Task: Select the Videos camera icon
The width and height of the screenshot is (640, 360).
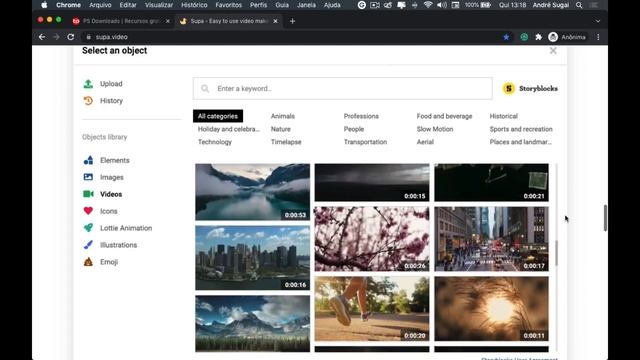Action: click(88, 194)
